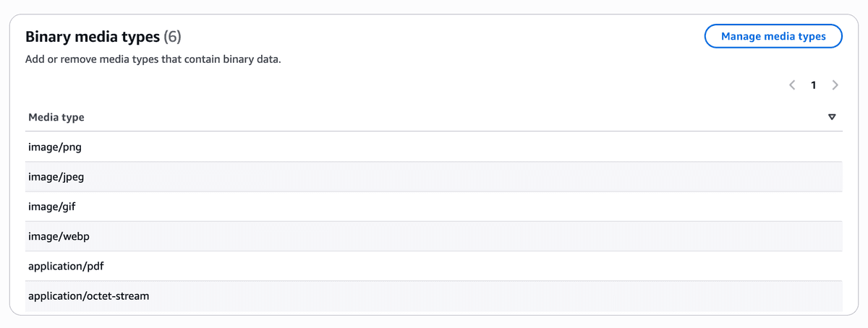Click the Manage media types button

tap(773, 36)
